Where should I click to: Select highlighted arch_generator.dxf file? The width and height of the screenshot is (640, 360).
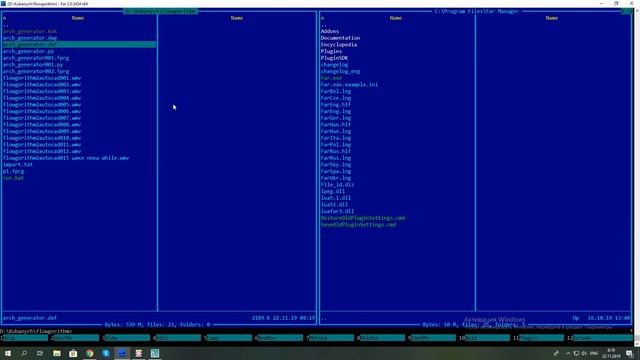coord(79,44)
